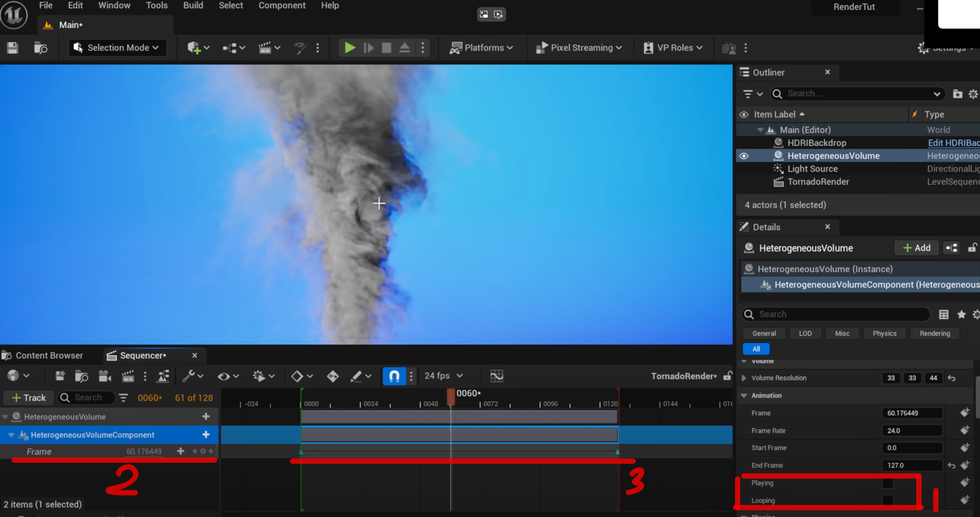Image resolution: width=980 pixels, height=517 pixels.
Task: Open the Sequencer curve editor icon
Action: tap(496, 376)
